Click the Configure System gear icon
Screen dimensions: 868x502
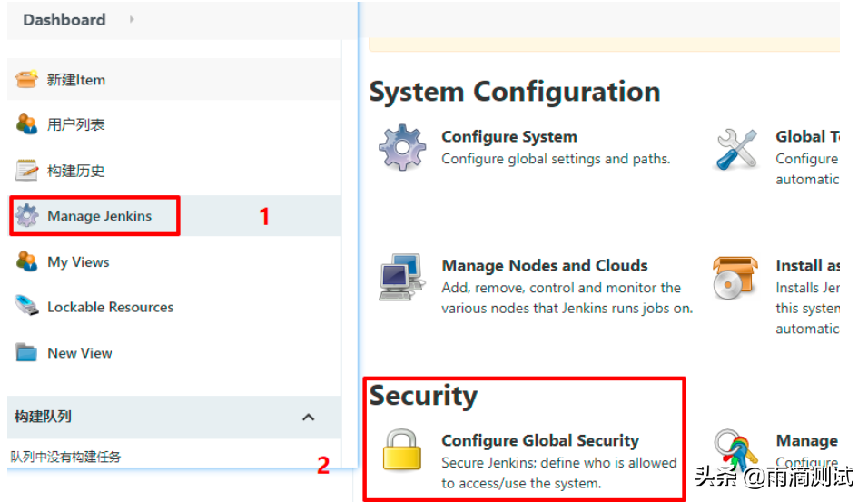point(402,148)
